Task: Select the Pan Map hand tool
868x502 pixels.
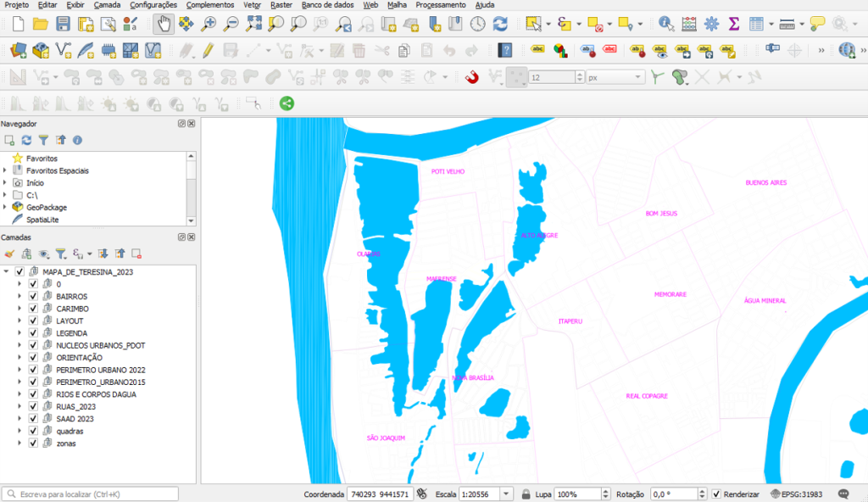Action: (163, 24)
